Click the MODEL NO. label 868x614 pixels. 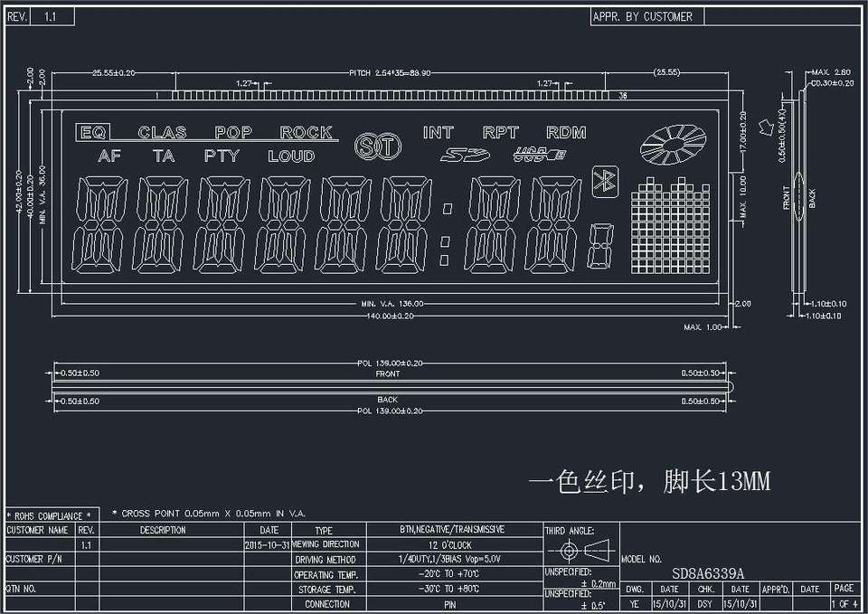[x=642, y=559]
